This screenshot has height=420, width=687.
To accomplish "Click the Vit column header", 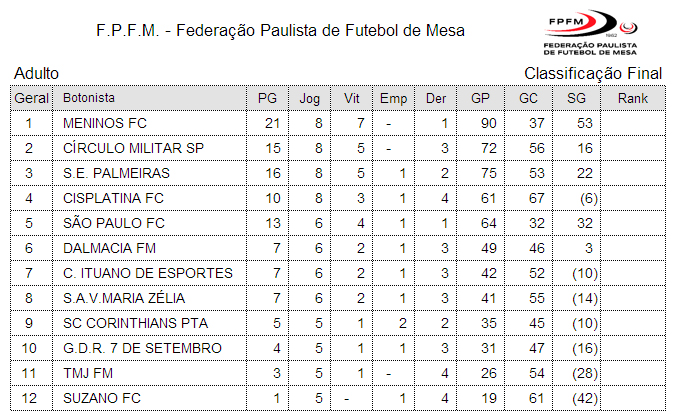I will tap(352, 99).
